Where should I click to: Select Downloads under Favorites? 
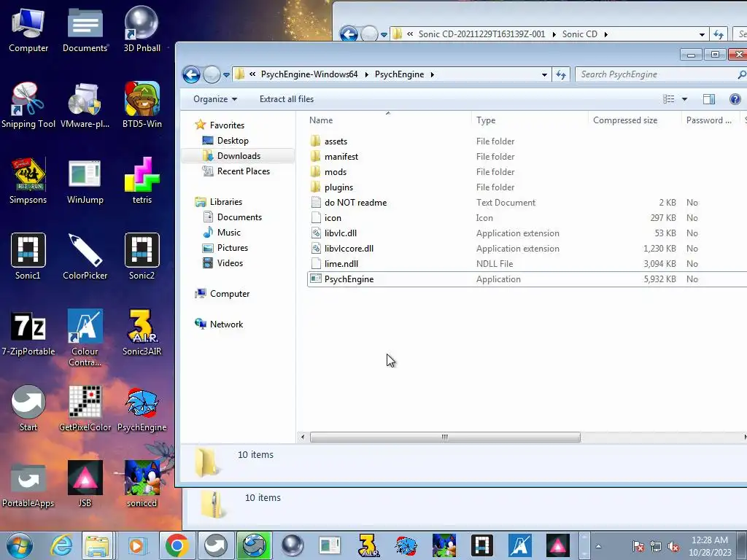point(239,156)
